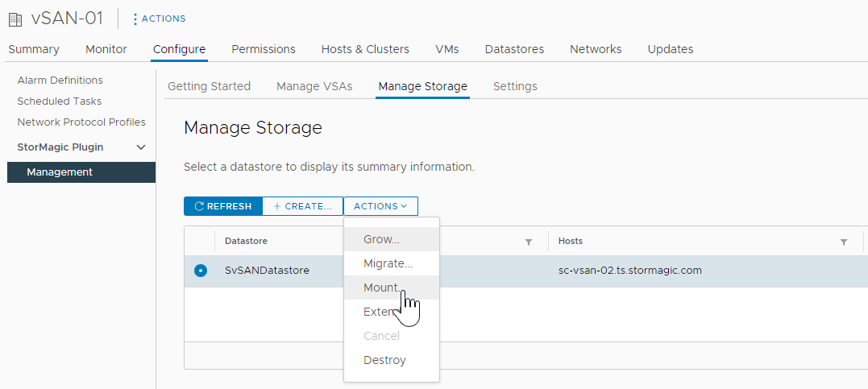Sort by the Hosts column header
The image size is (868, 389).
click(570, 242)
